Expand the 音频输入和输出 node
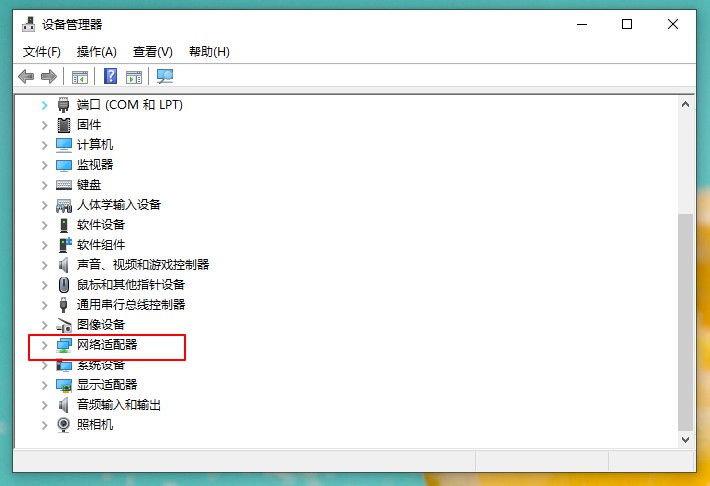The image size is (710, 486). point(44,405)
